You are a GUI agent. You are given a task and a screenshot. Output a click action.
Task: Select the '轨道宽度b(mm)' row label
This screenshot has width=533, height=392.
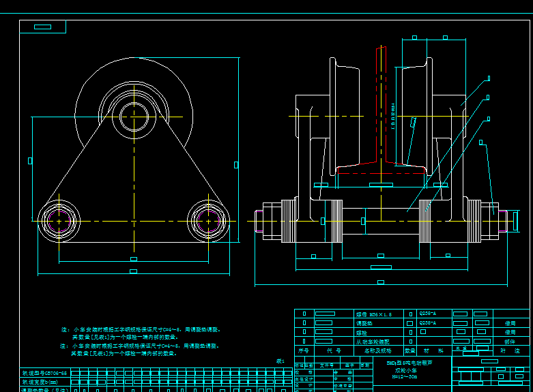pos(40,382)
